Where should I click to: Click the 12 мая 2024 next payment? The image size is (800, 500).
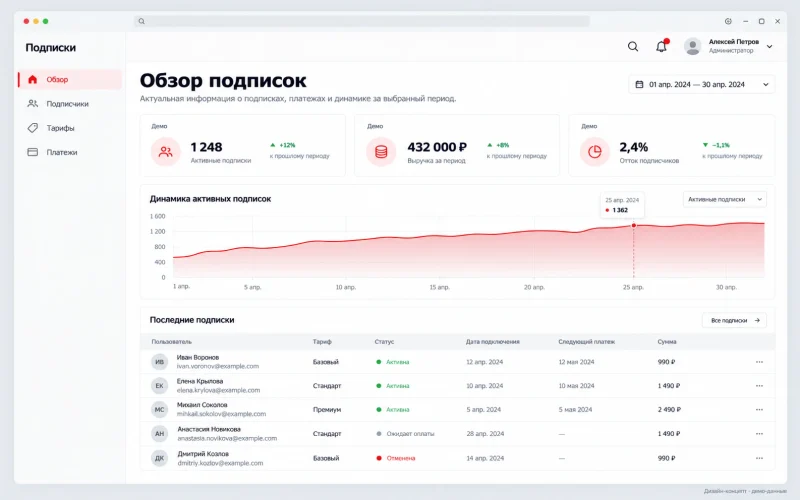click(x=576, y=362)
